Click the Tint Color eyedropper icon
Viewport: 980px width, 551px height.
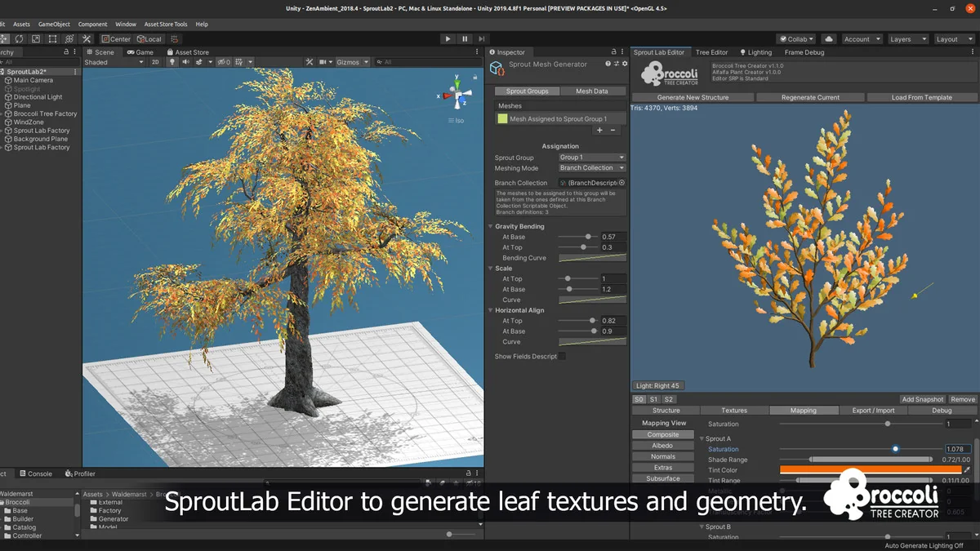pyautogui.click(x=969, y=470)
